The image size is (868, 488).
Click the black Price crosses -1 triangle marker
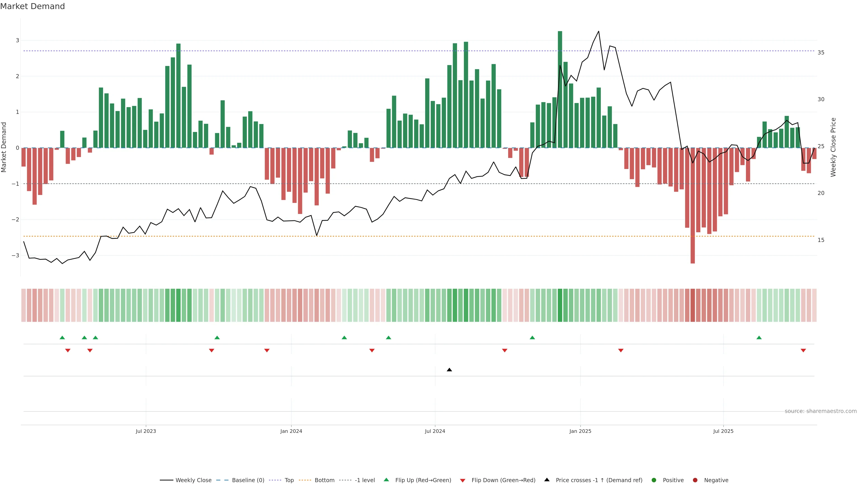pyautogui.click(x=449, y=370)
